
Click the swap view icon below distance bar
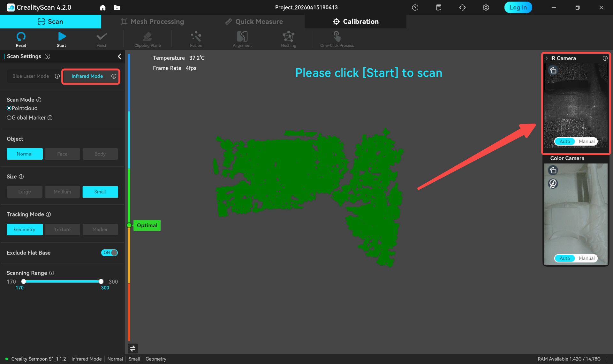click(132, 348)
